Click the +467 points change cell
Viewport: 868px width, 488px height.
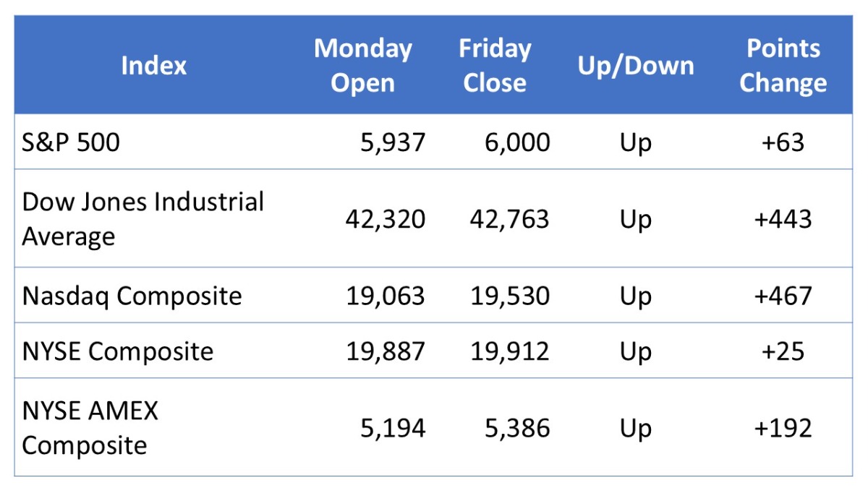tap(783, 296)
